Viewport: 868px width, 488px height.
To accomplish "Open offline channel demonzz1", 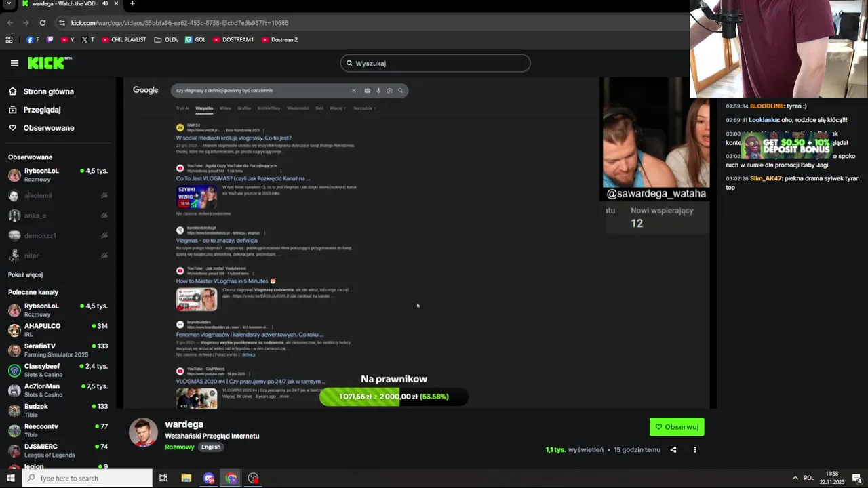I will tap(58, 235).
